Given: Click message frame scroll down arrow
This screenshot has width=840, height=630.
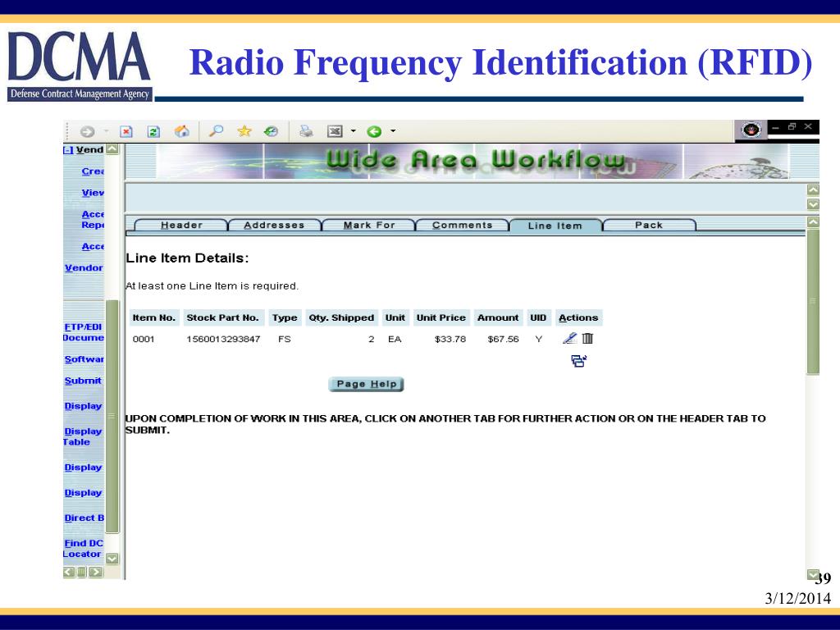Looking at the screenshot, I should (813, 204).
